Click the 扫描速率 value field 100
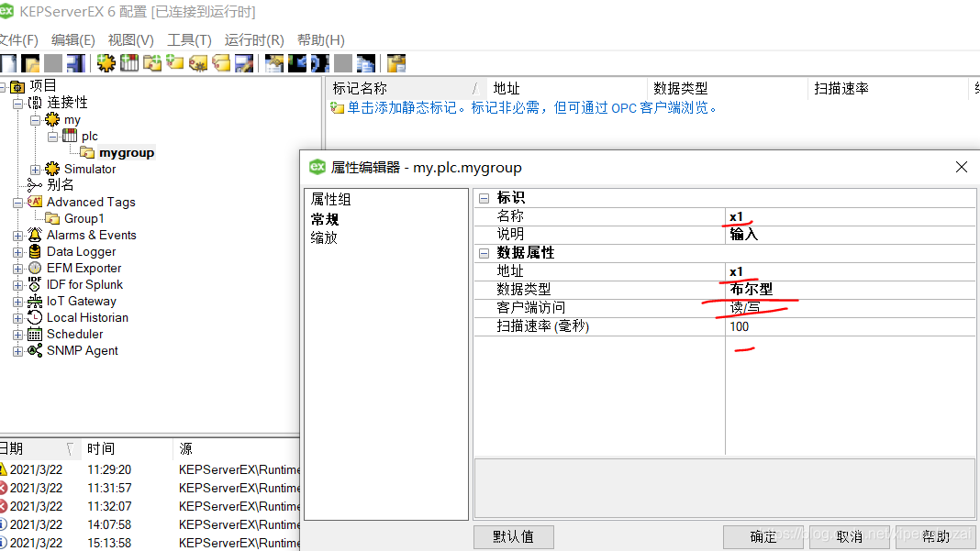980x551 pixels. tap(850, 326)
